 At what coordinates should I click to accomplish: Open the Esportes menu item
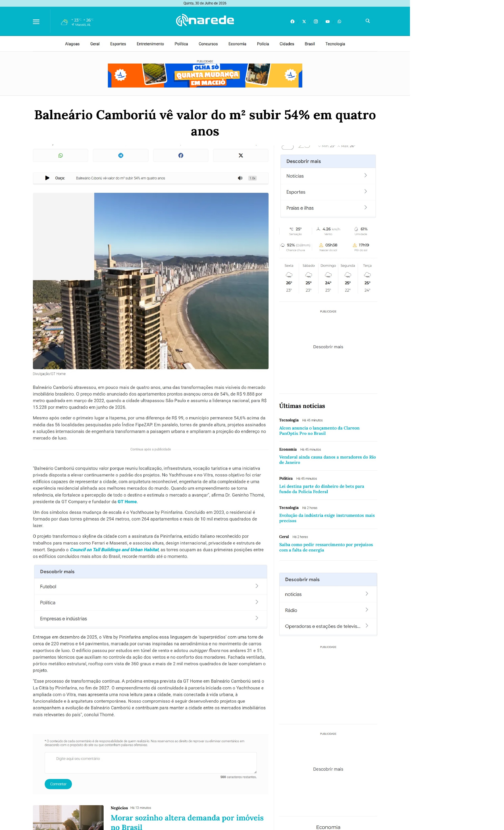pos(118,44)
